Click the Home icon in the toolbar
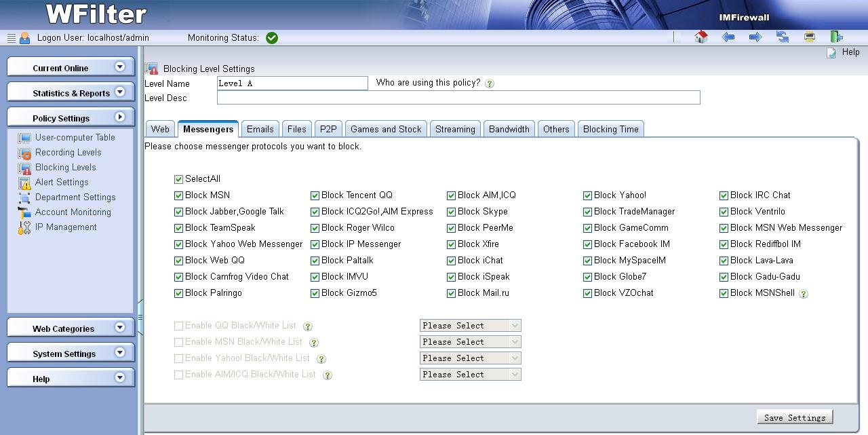This screenshot has width=868, height=435. tap(701, 37)
